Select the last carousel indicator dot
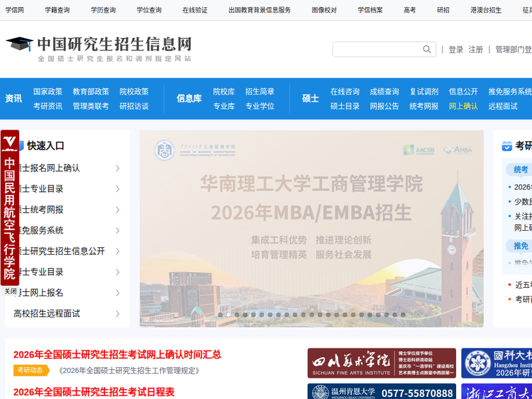Viewport: 532px width, 399px height. click(402, 315)
